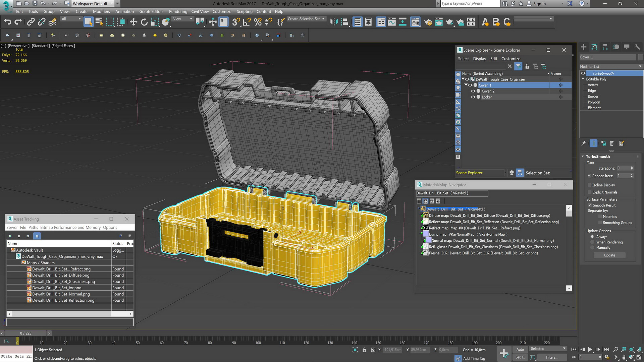
Task: Click Add Time Tag
Action: (474, 358)
